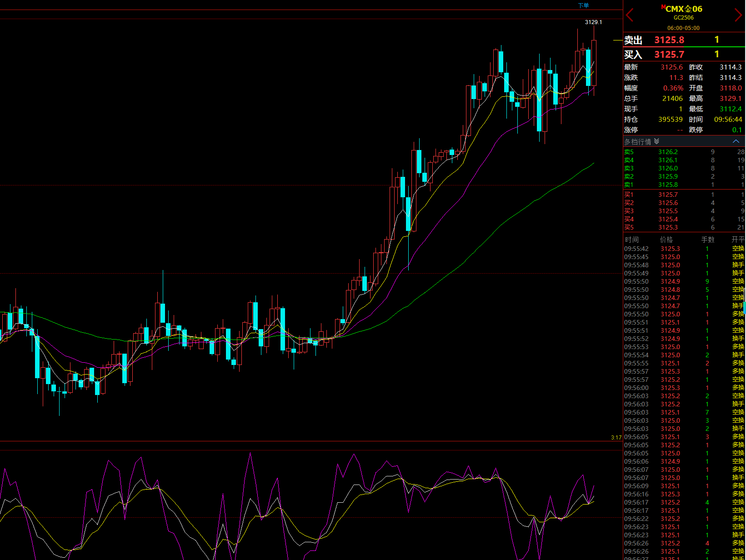Expand the 多档行情 double-chevron dropdown
The image size is (746, 560).
pos(656,141)
